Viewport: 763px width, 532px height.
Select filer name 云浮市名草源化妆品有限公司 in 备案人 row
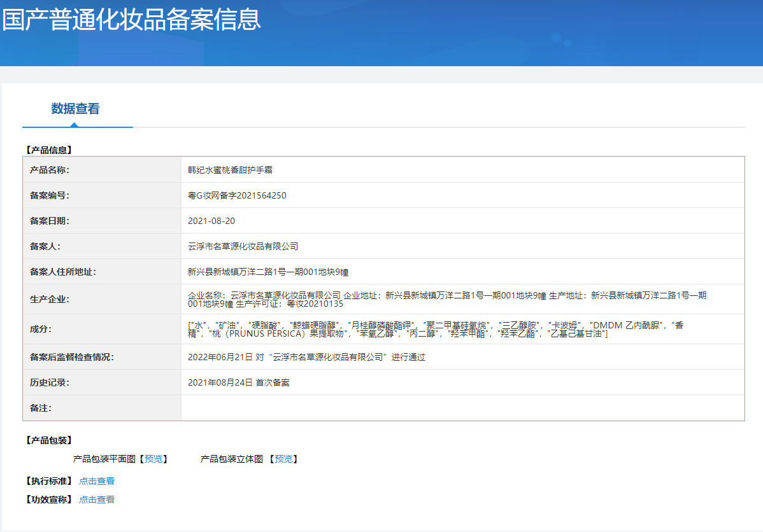point(243,246)
